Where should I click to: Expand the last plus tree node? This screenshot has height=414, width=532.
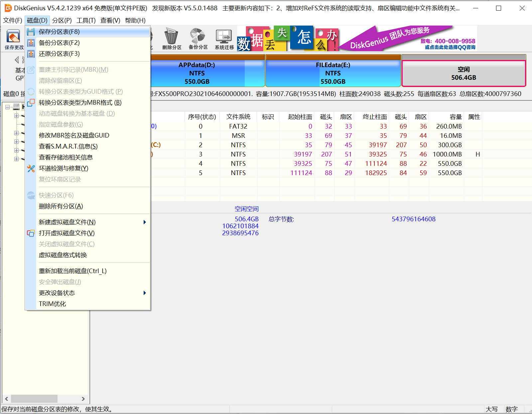[x=16, y=159]
